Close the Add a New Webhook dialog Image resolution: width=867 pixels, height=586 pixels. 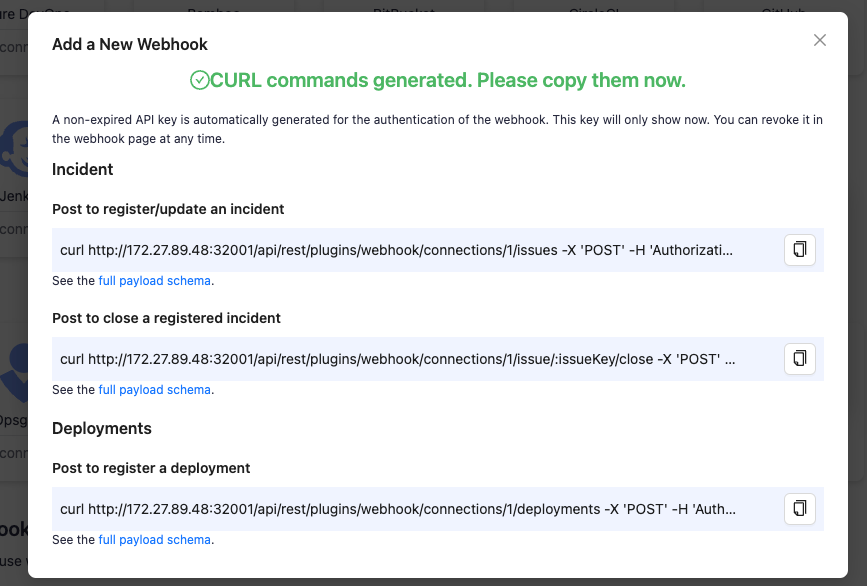tap(820, 40)
